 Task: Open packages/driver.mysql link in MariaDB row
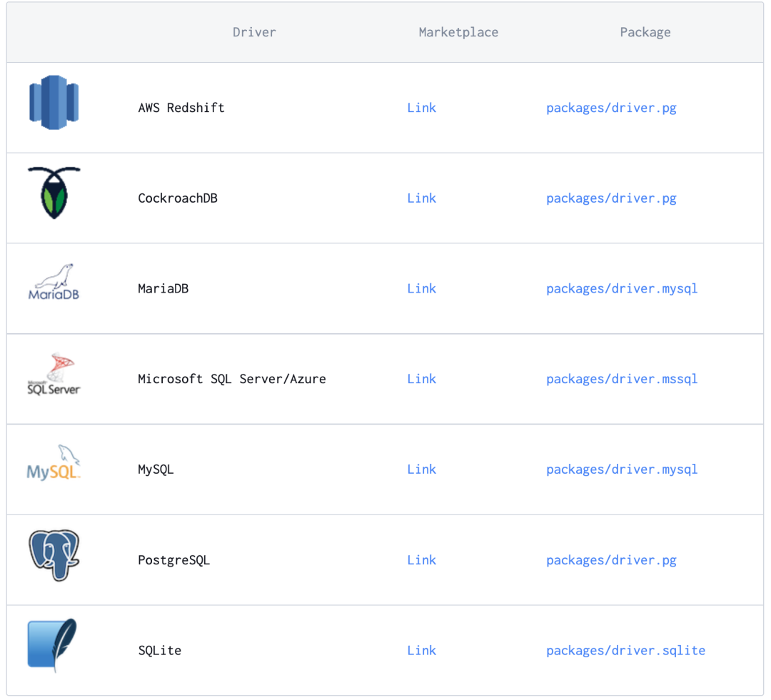(622, 289)
